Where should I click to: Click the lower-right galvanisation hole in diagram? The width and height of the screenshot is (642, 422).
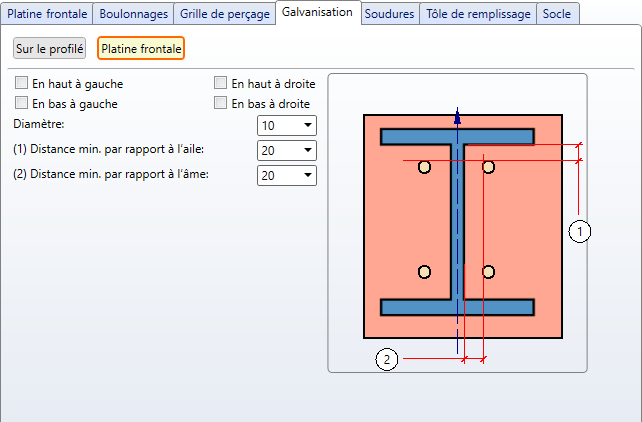[x=488, y=271]
